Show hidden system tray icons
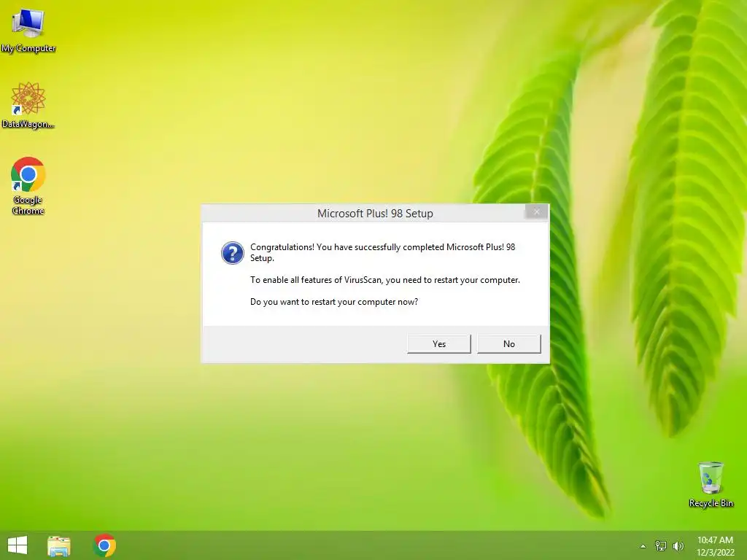 pyautogui.click(x=643, y=546)
